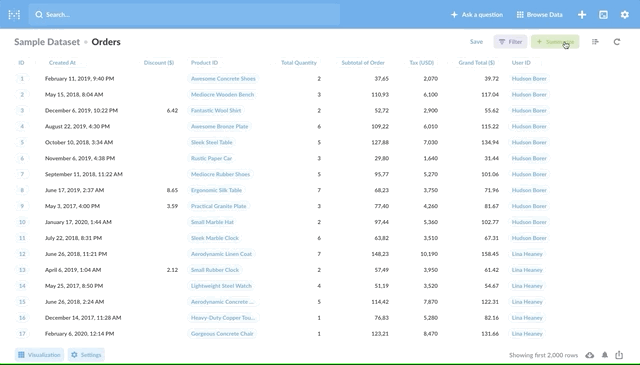
Task: Open the Visualization options
Action: 39,355
